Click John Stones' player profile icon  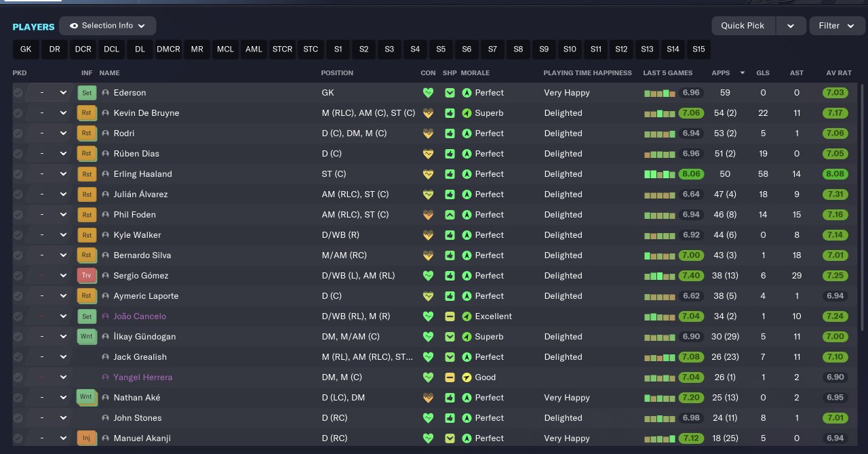pos(106,418)
